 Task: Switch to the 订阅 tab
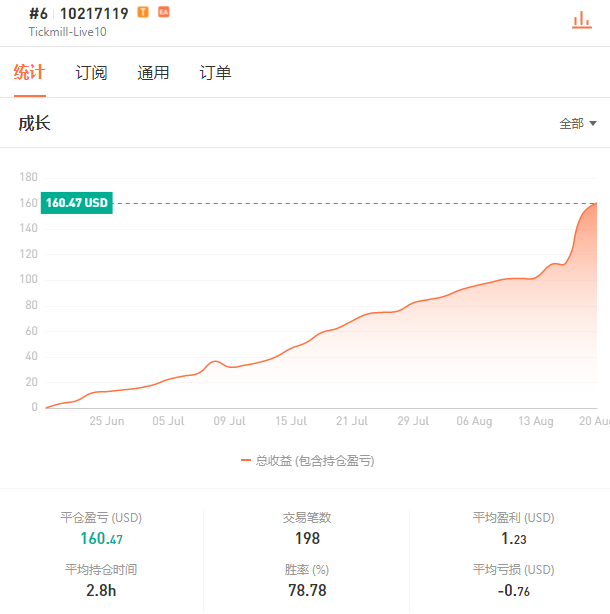tap(91, 73)
